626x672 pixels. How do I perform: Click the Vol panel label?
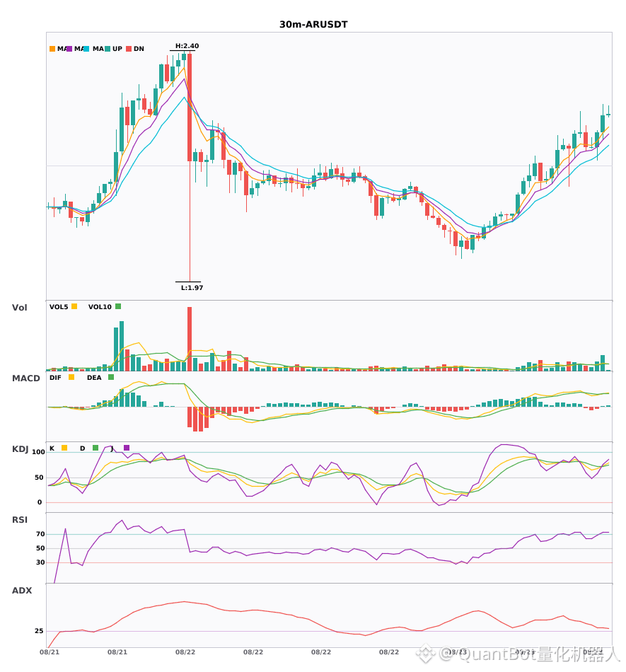19,307
